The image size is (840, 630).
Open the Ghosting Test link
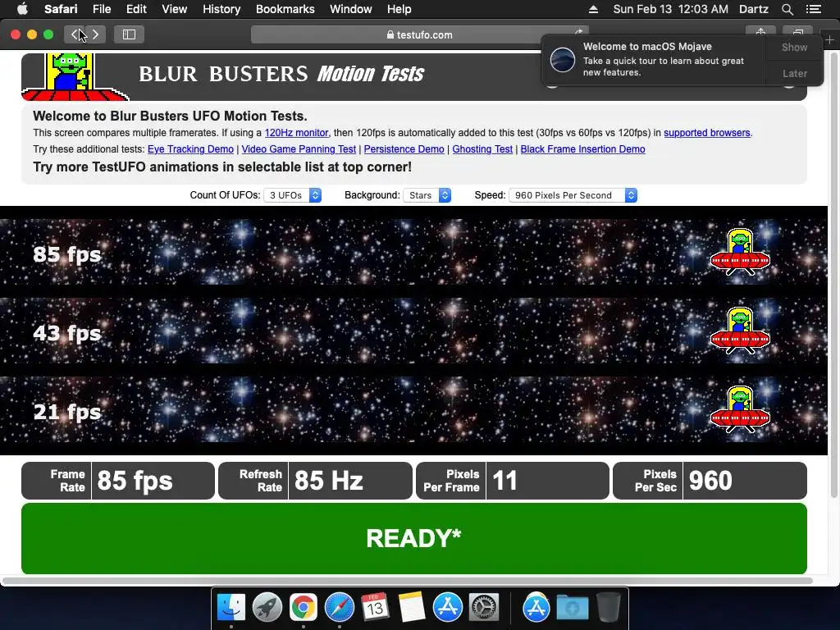coord(482,149)
